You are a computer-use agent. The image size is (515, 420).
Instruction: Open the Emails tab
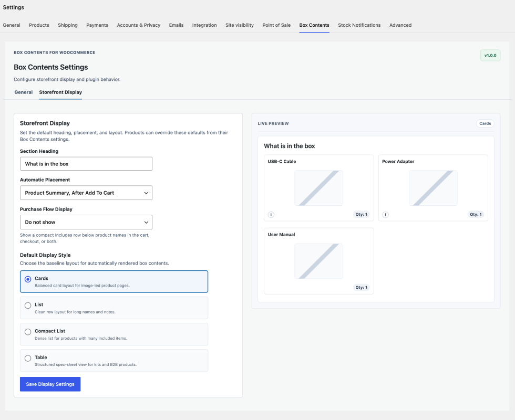pos(177,25)
